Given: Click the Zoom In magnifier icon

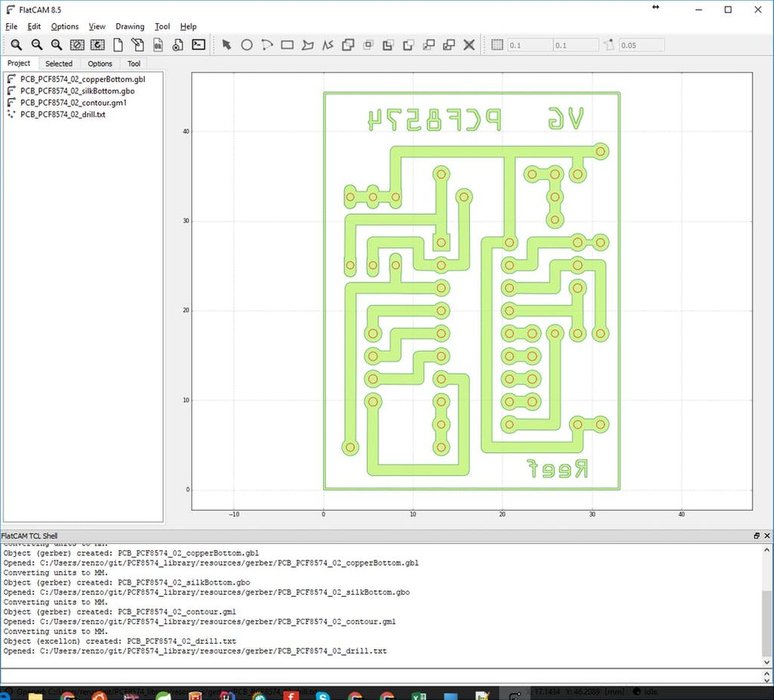Looking at the screenshot, I should (x=57, y=45).
